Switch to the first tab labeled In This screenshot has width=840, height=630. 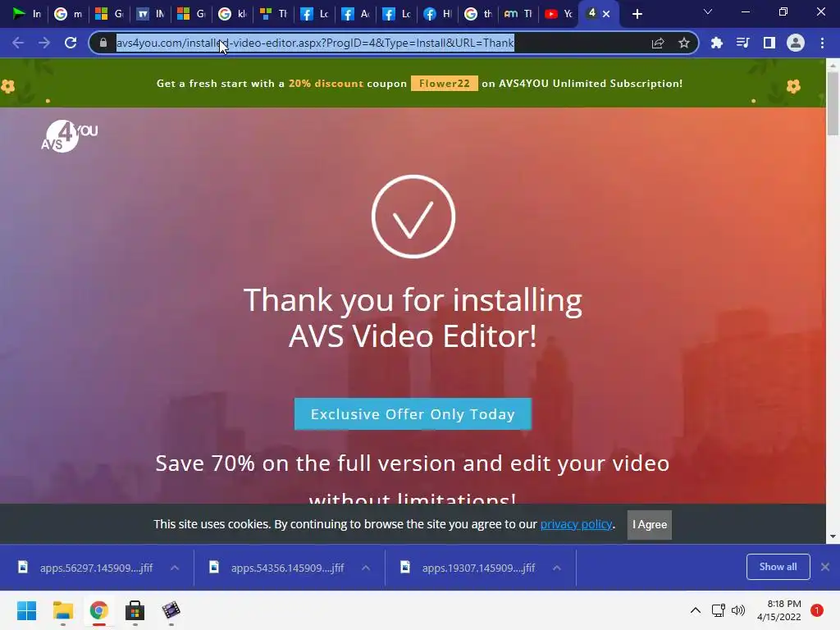coord(27,14)
